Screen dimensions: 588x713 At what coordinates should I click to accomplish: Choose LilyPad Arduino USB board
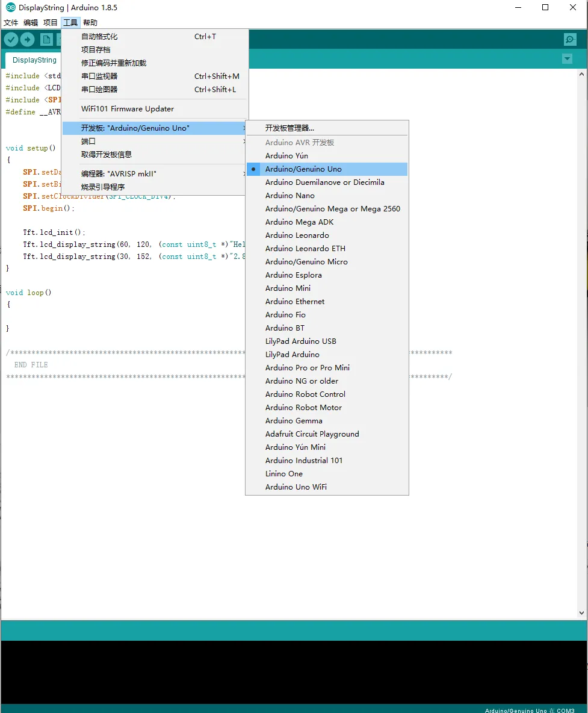click(327, 341)
